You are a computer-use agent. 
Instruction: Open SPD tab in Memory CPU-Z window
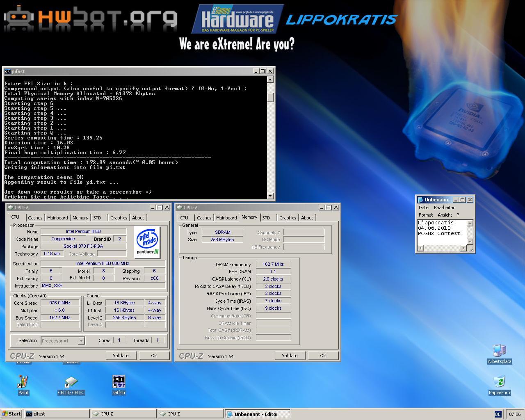(x=266, y=218)
